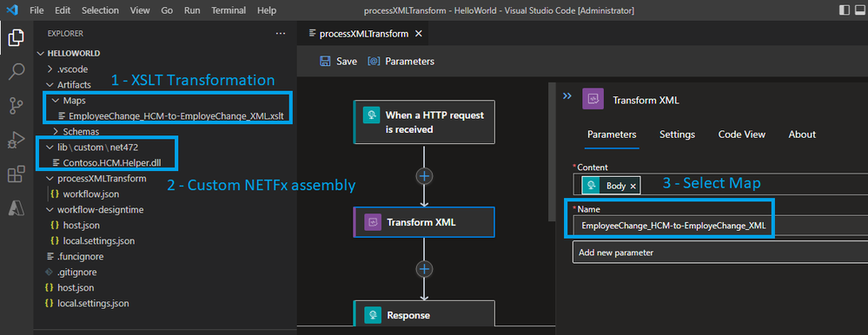This screenshot has width=868, height=335.
Task: Open the Run and Debug view icon
Action: tap(16, 140)
